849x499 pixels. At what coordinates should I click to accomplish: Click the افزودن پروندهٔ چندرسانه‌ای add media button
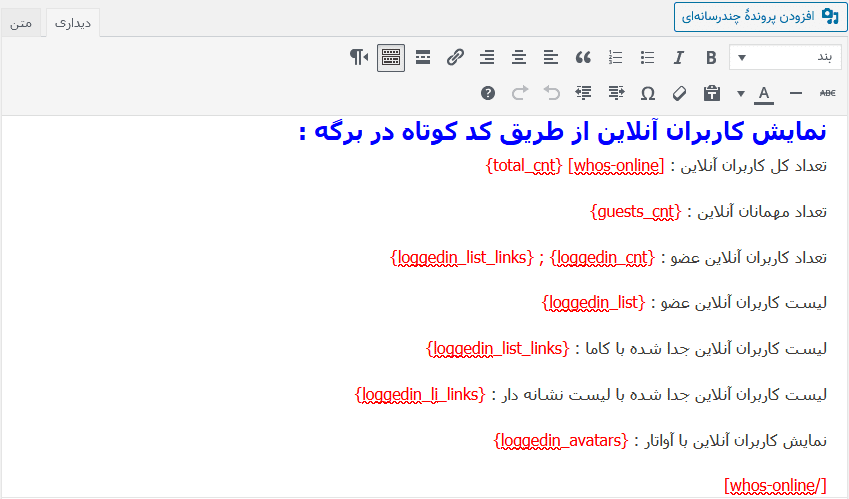(x=760, y=17)
